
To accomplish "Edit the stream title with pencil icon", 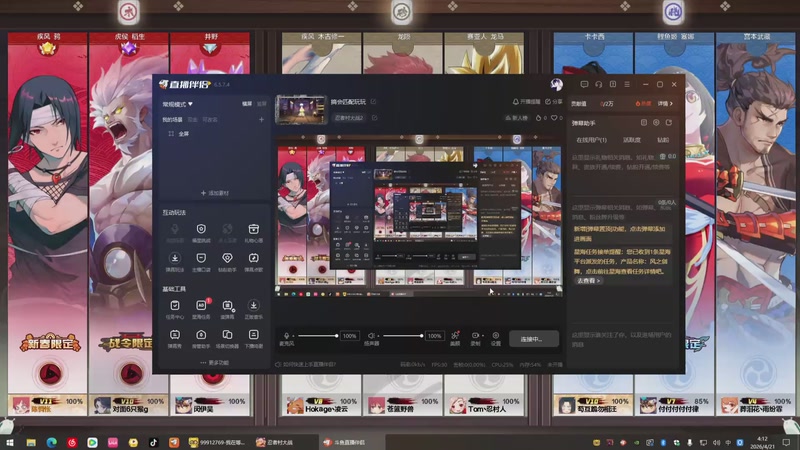I will click(x=373, y=102).
